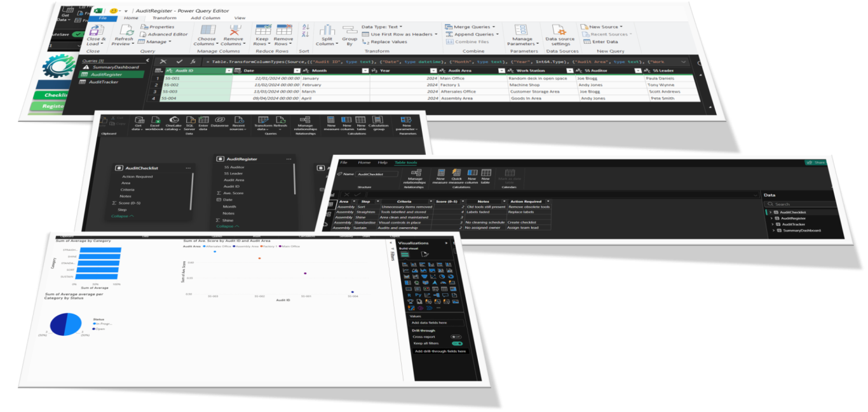This screenshot has height=412, width=868.
Task: Collapse the AuditChecklist card fields
Action: [122, 216]
